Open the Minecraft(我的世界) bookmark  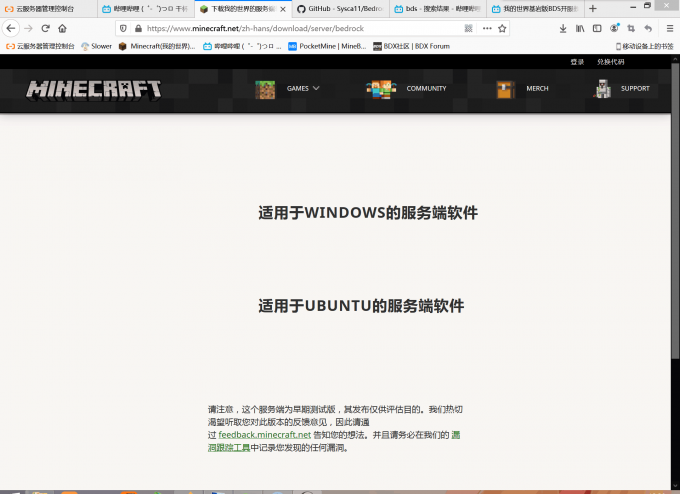pos(157,46)
